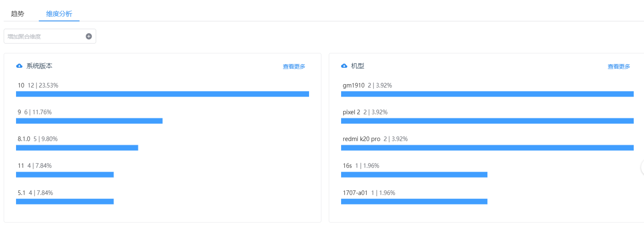Viewport: 644px width, 225px height.
Task: Click 查看更多 in 机型 panel
Action: [x=619, y=66]
